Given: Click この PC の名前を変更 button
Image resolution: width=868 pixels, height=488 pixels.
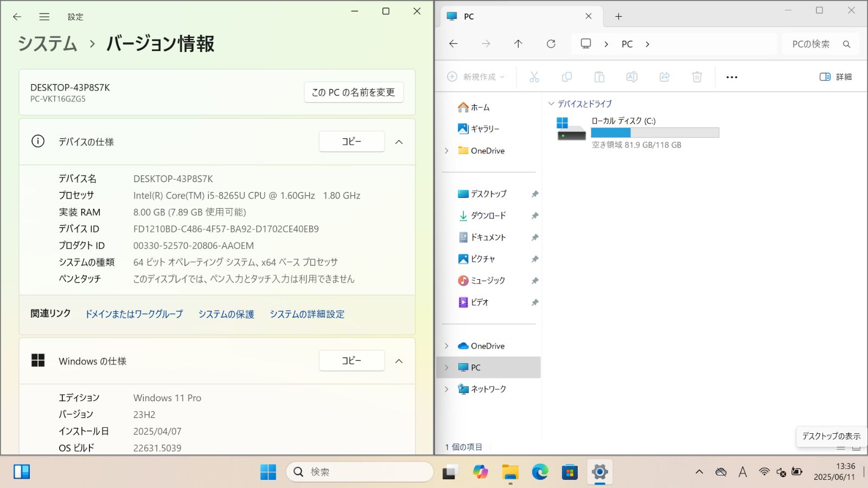Looking at the screenshot, I should coord(353,93).
